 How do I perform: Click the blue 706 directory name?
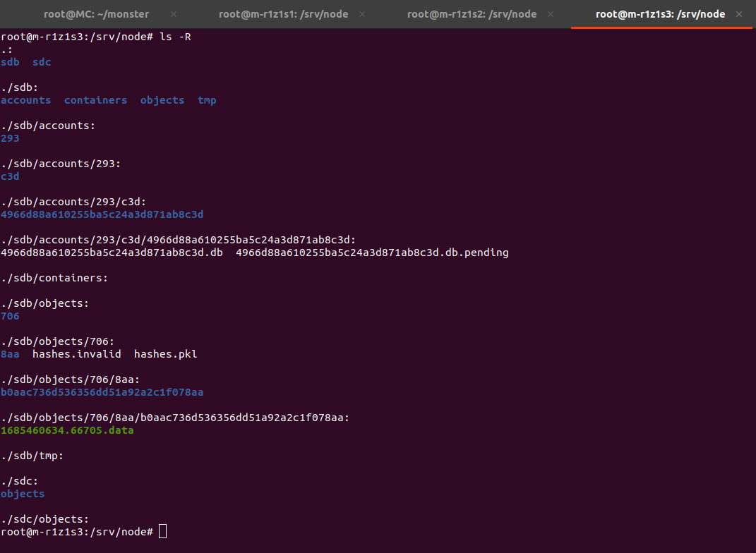point(10,316)
